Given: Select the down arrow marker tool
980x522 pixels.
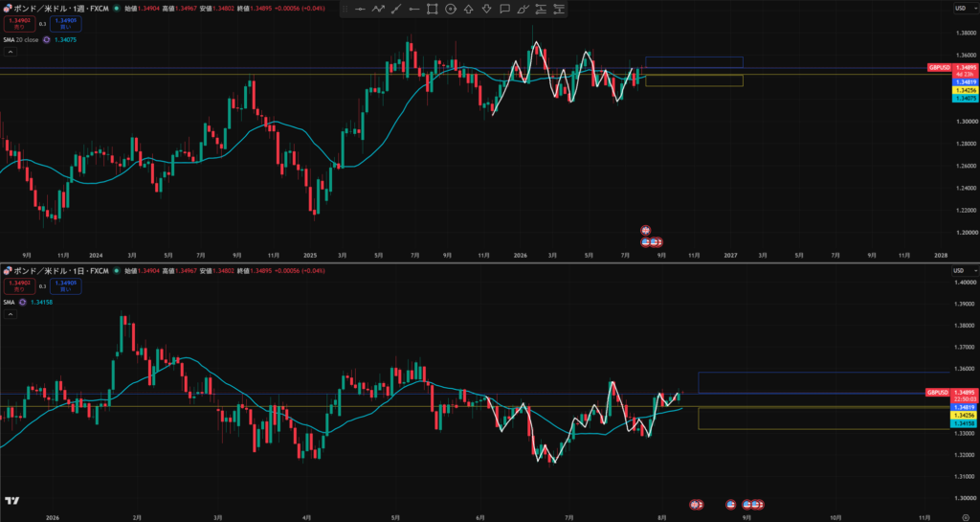Looking at the screenshot, I should 486,9.
